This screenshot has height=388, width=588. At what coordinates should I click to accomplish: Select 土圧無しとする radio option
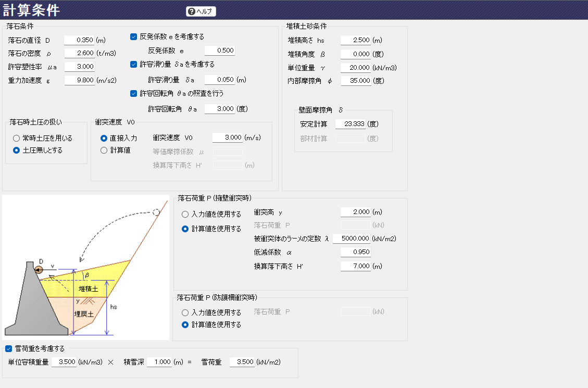[x=17, y=150]
